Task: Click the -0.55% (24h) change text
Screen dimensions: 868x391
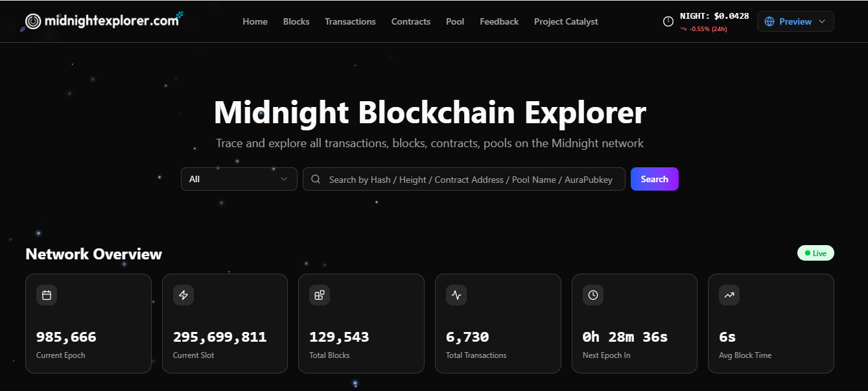Action: click(x=708, y=29)
